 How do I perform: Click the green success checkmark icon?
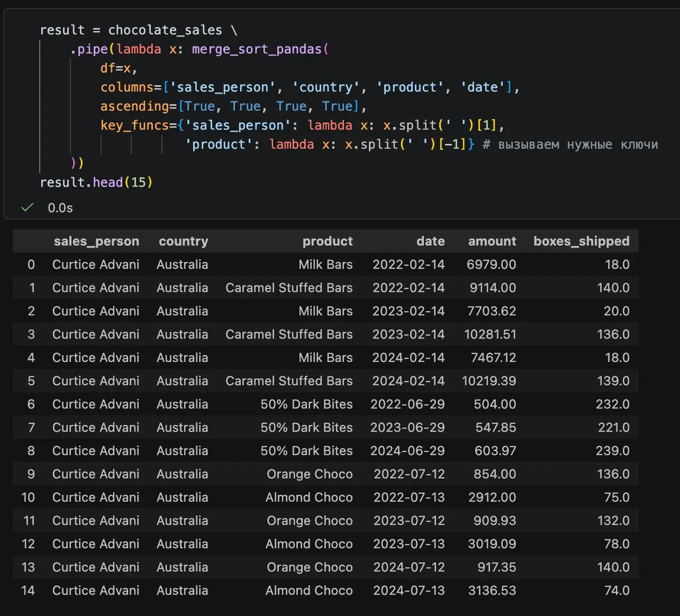(27, 207)
